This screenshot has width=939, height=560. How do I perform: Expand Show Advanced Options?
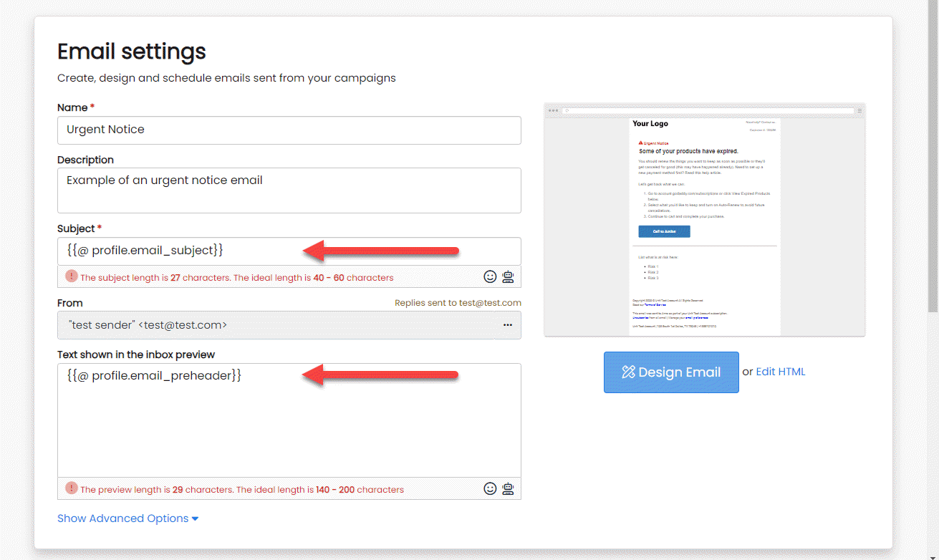(127, 518)
